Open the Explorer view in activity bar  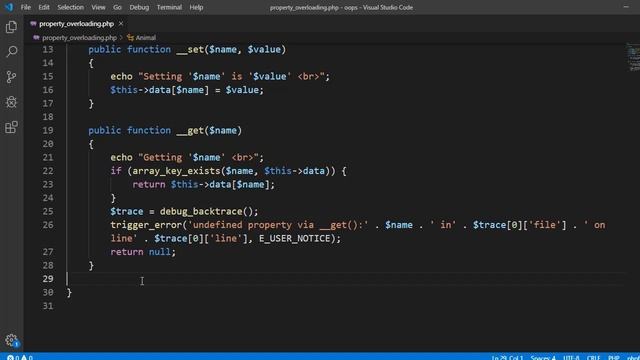pos(11,27)
